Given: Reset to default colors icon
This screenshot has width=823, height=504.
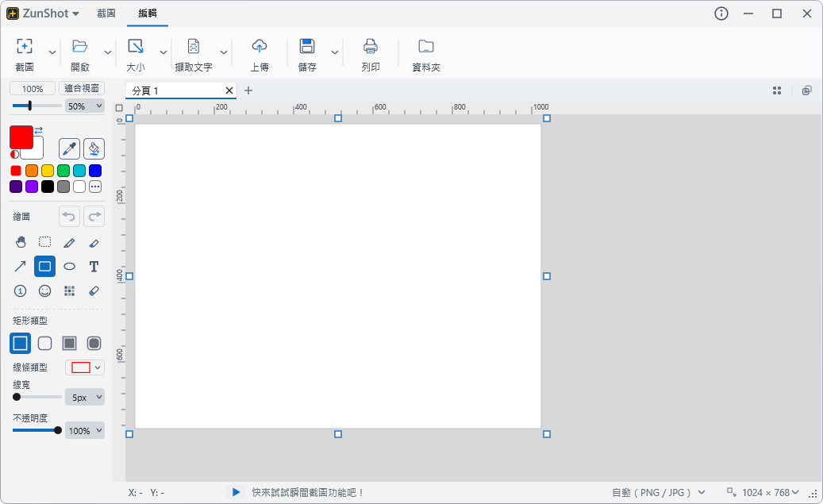Looking at the screenshot, I should click(14, 154).
